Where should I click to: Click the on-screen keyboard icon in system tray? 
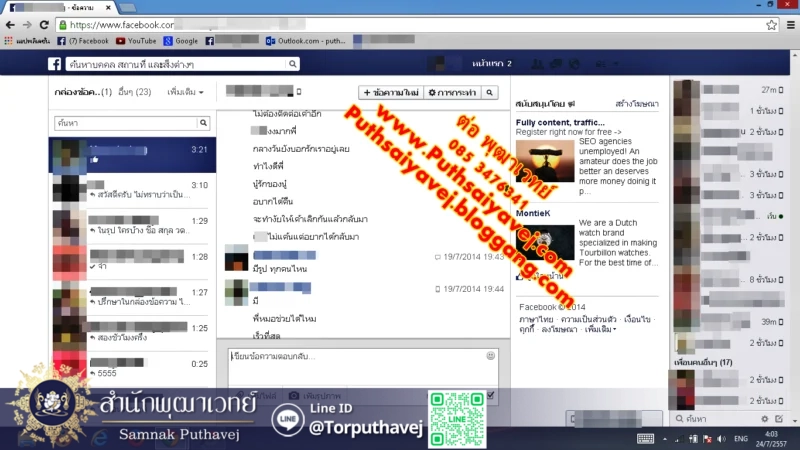[646, 439]
